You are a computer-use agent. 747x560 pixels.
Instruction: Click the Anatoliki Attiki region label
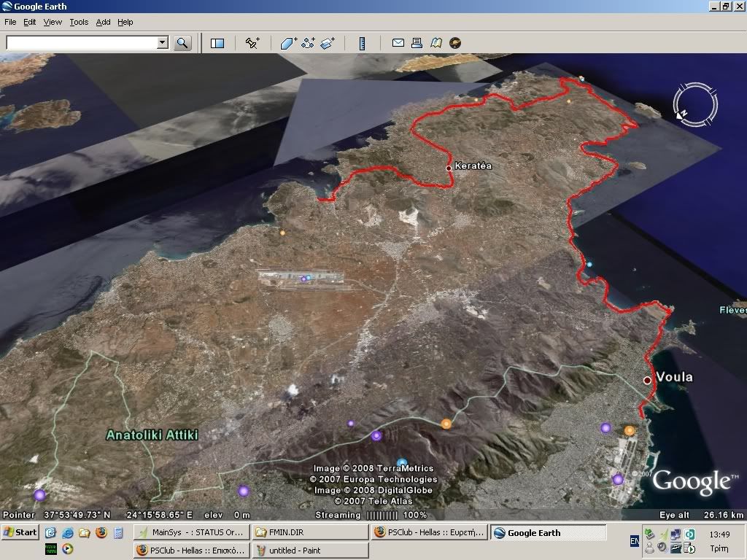152,435
